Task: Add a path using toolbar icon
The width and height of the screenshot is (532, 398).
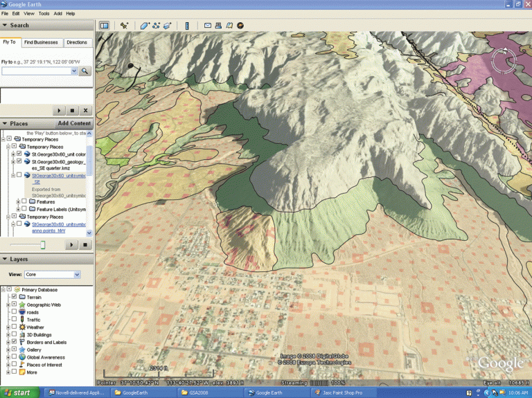Action: pyautogui.click(x=156, y=26)
